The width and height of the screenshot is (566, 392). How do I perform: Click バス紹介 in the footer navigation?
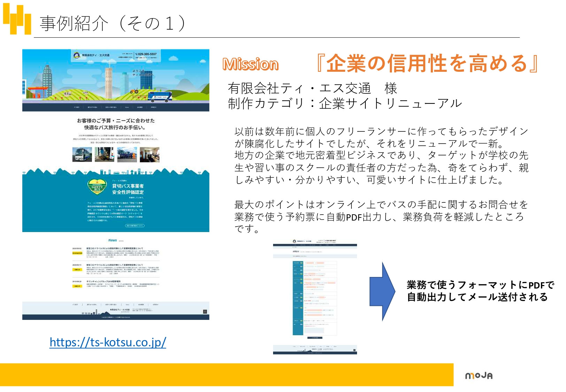tap(76, 305)
